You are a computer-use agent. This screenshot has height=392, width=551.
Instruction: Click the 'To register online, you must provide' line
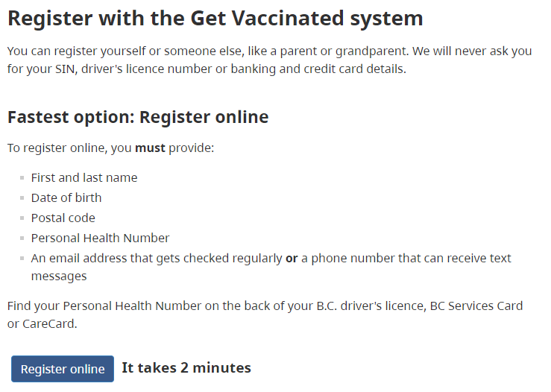pyautogui.click(x=110, y=148)
